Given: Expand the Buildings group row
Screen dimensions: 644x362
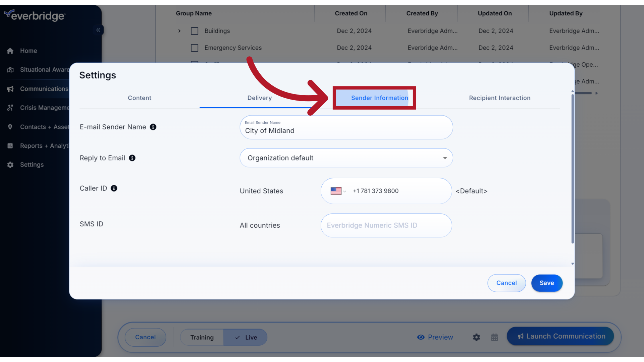Looking at the screenshot, I should [179, 31].
